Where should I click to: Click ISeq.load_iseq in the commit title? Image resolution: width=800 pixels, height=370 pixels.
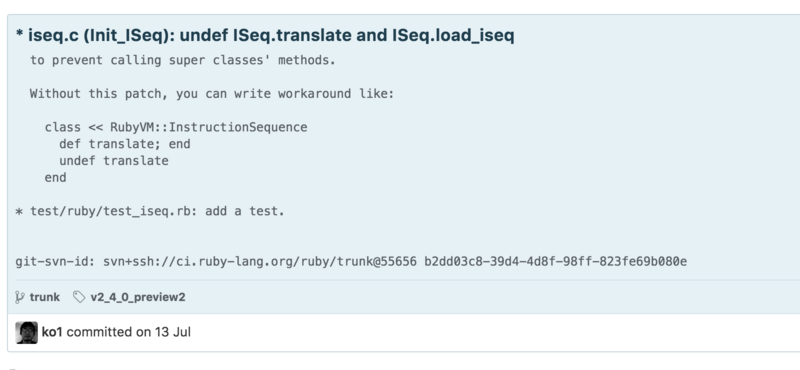pyautogui.click(x=453, y=35)
